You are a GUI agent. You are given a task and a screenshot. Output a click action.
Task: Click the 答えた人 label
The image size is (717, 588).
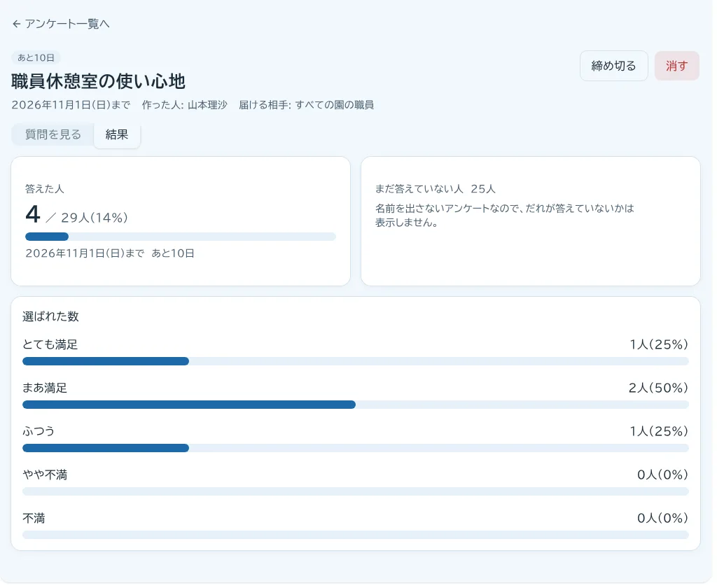pos(45,189)
